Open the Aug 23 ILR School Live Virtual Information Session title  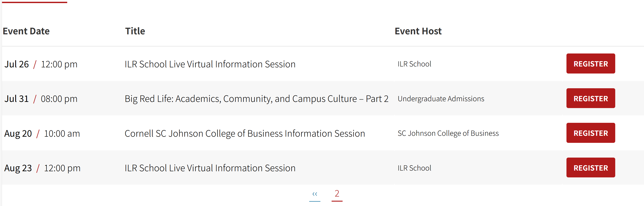pos(210,168)
